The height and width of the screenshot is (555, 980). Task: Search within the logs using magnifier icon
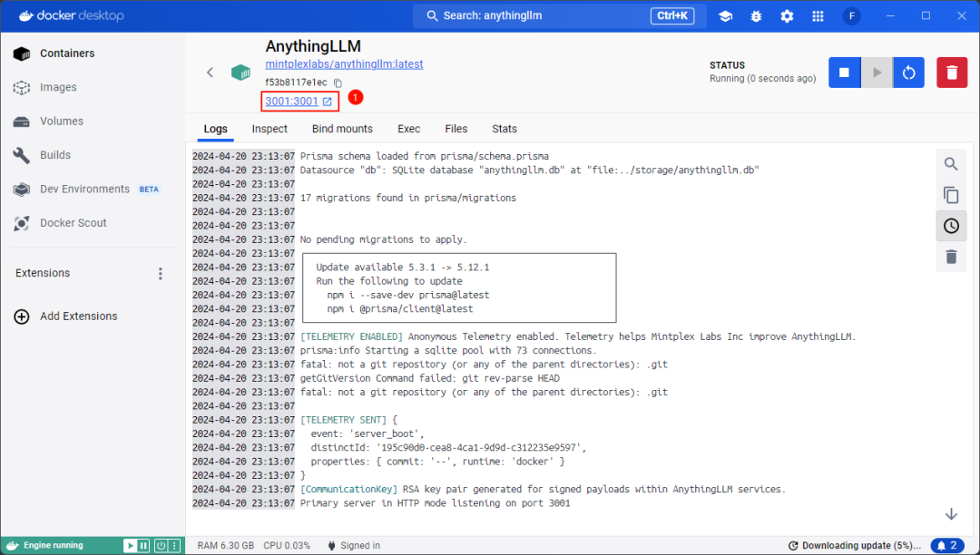coord(951,164)
